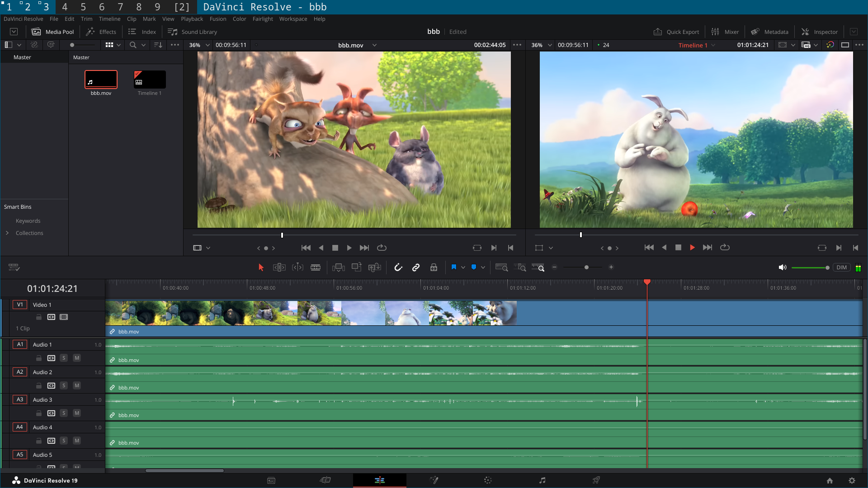Open the Deliver page rocket icon
This screenshot has height=488, width=868.
click(596, 480)
